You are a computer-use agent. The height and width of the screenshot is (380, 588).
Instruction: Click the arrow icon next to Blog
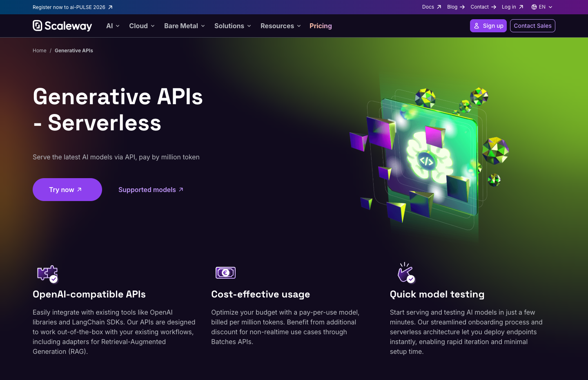(462, 7)
